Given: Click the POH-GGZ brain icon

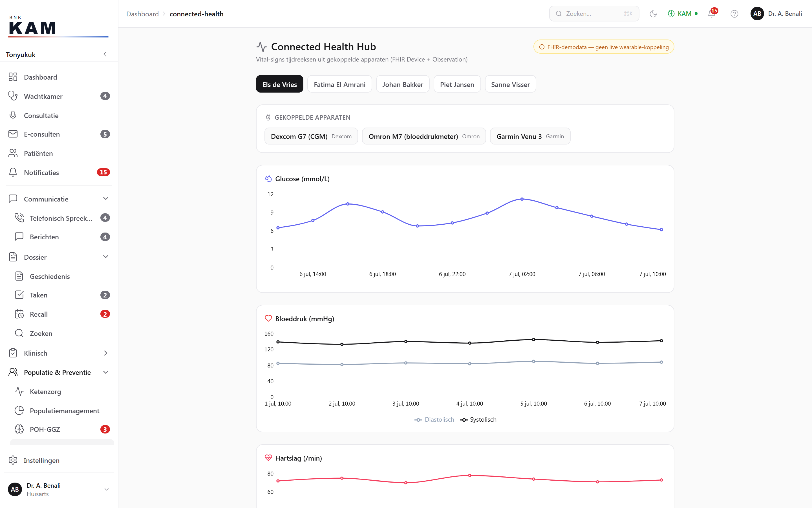Looking at the screenshot, I should [19, 429].
